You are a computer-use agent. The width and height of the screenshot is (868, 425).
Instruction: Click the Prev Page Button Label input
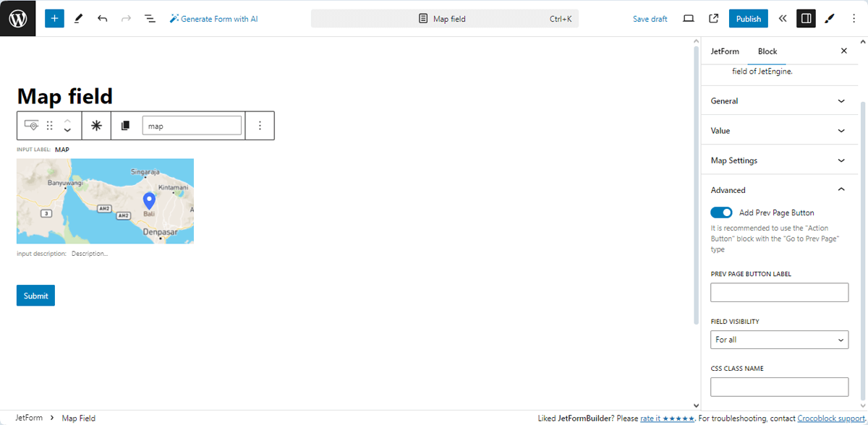tap(779, 293)
